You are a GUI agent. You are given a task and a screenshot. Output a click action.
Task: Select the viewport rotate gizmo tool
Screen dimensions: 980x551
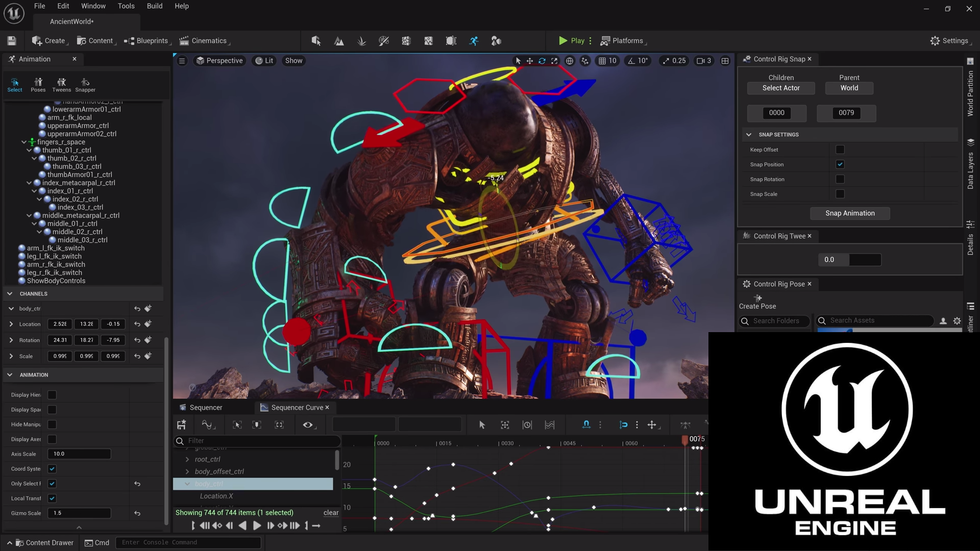pos(542,61)
